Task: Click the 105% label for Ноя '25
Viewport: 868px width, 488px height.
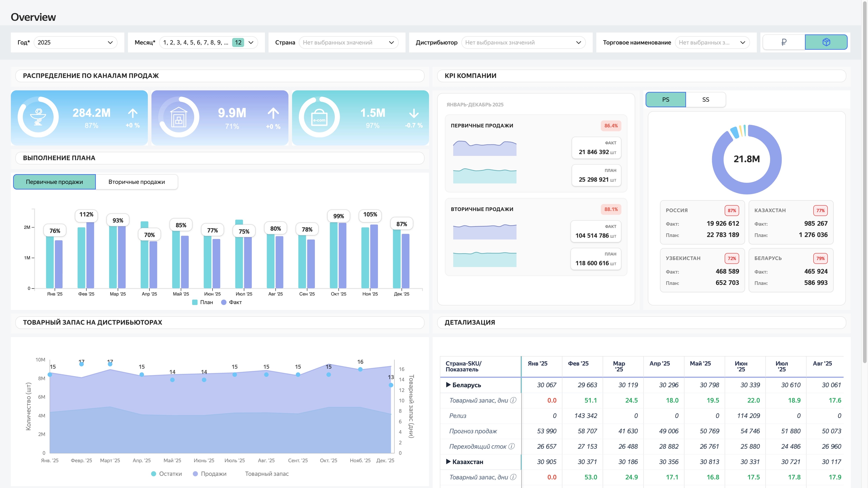Action: [x=370, y=215]
